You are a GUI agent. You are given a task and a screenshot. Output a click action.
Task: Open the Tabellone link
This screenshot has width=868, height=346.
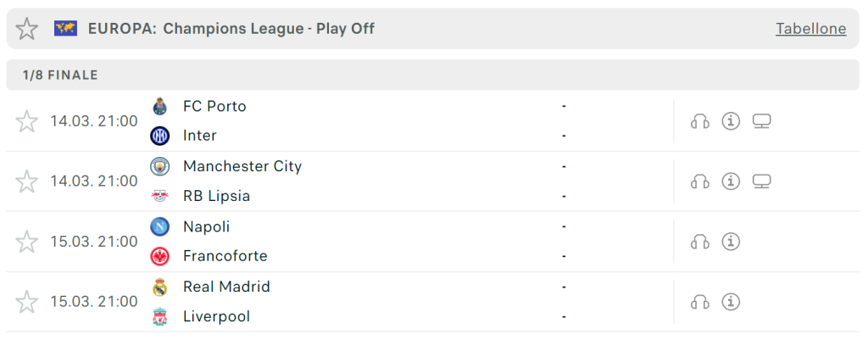[811, 29]
